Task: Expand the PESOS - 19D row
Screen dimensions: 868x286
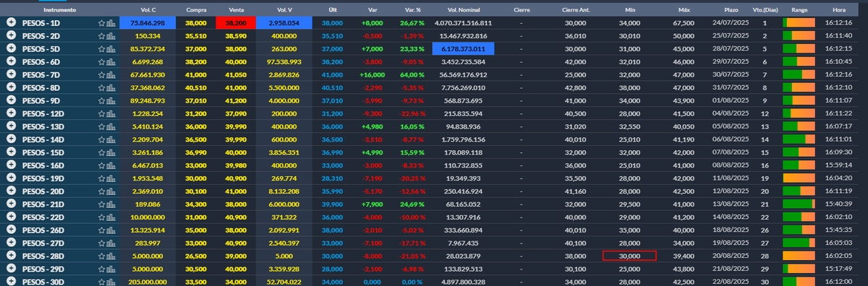Action: pos(11,178)
